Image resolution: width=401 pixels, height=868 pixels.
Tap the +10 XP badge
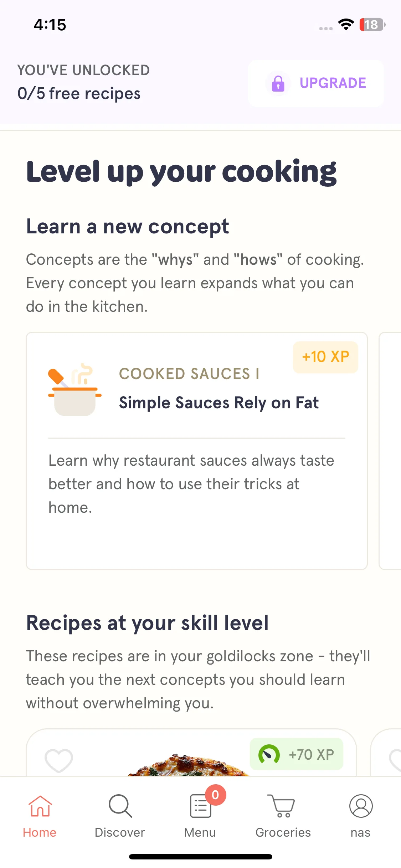(325, 357)
